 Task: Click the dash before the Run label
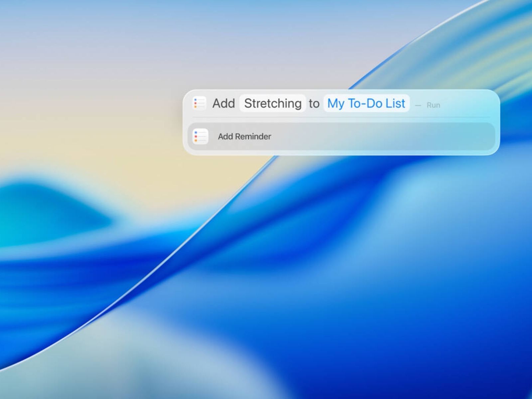(418, 105)
